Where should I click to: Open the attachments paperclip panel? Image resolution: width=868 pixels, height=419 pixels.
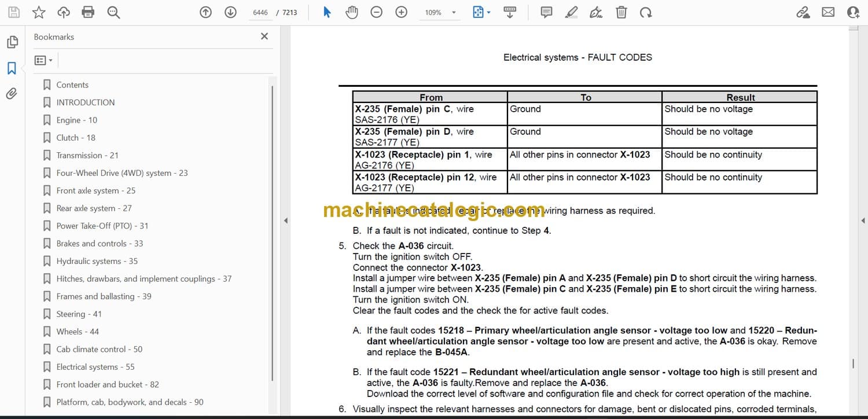(x=12, y=94)
